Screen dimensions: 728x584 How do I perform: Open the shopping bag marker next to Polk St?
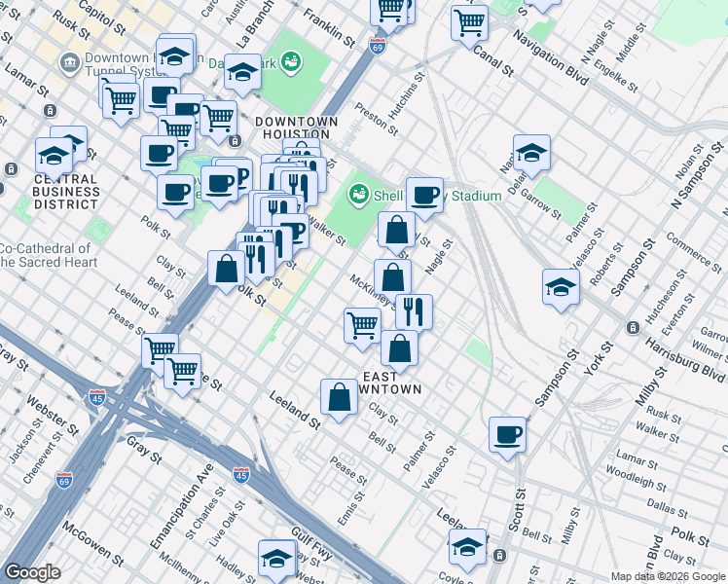tap(226, 270)
